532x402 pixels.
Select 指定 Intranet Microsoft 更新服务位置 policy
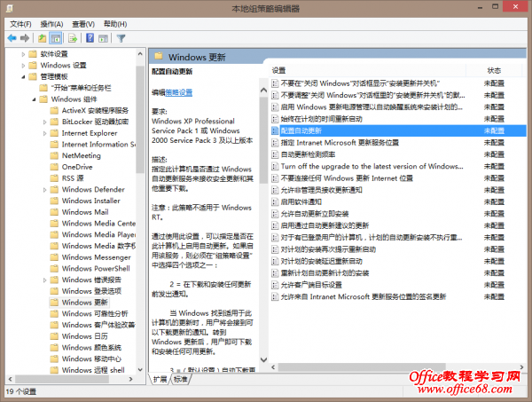coord(340,143)
